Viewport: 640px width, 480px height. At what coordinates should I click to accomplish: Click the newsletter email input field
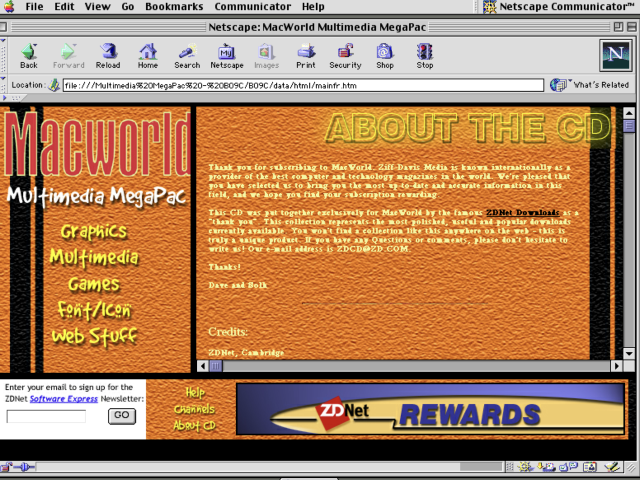(46, 416)
